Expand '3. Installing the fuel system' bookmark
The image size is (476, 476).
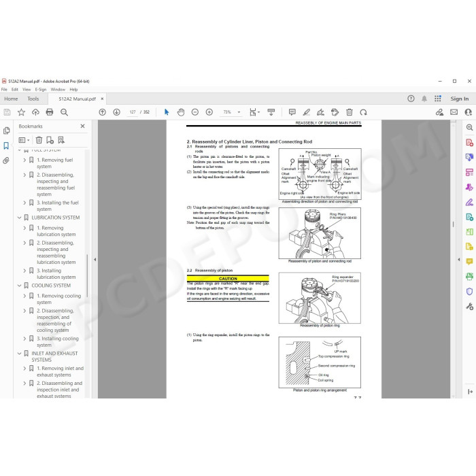[24, 203]
